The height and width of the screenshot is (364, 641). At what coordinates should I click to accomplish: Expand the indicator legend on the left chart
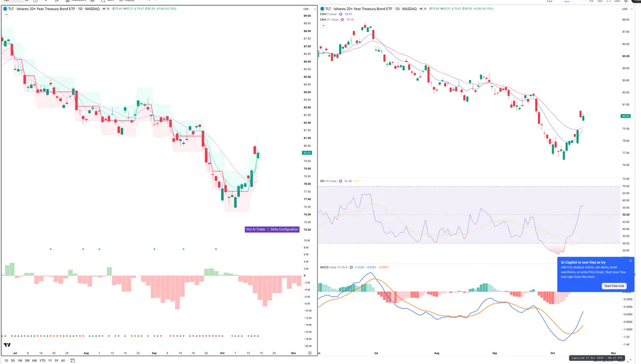tap(6, 15)
